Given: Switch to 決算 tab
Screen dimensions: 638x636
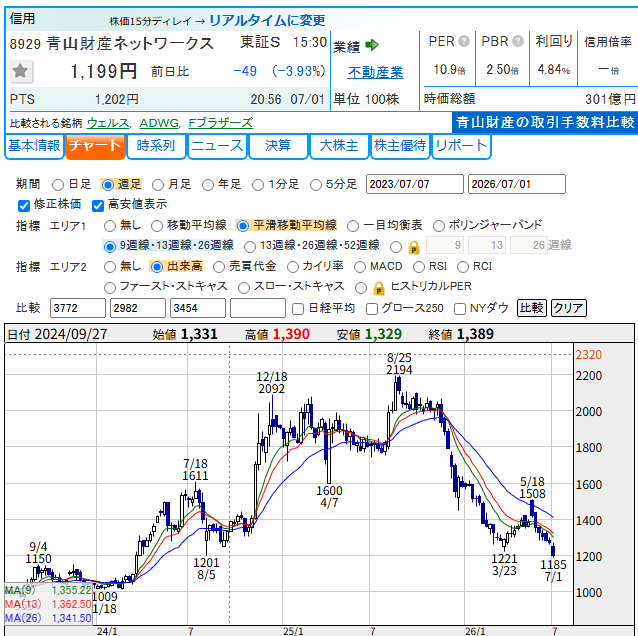Looking at the screenshot, I should pos(278,146).
